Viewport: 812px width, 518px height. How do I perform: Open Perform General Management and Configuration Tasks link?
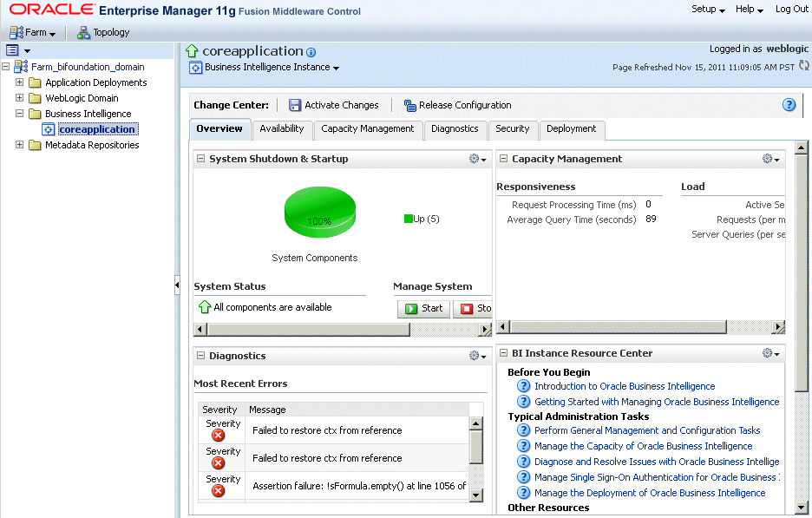[647, 430]
